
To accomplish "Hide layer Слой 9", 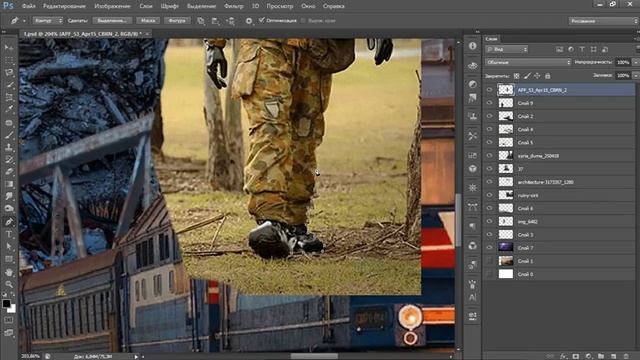I will pyautogui.click(x=489, y=103).
